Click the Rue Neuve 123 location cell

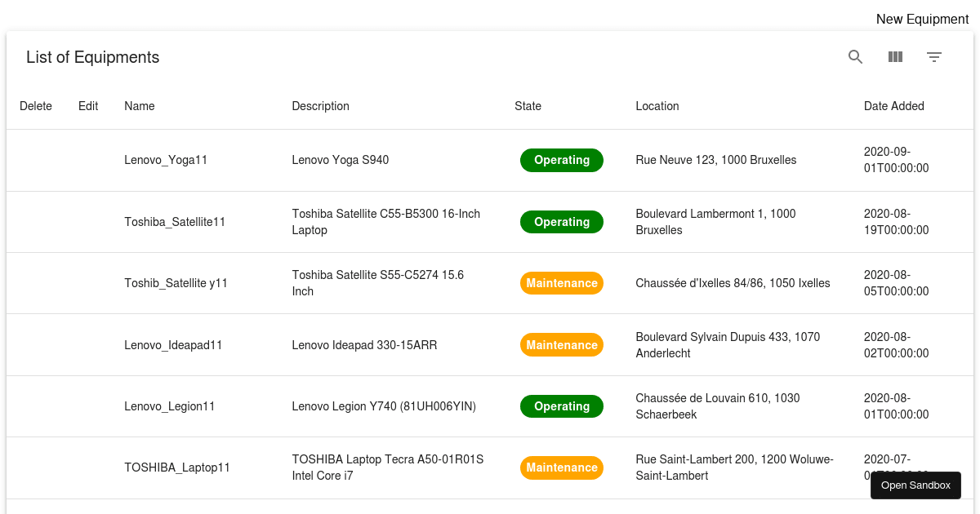pyautogui.click(x=715, y=161)
